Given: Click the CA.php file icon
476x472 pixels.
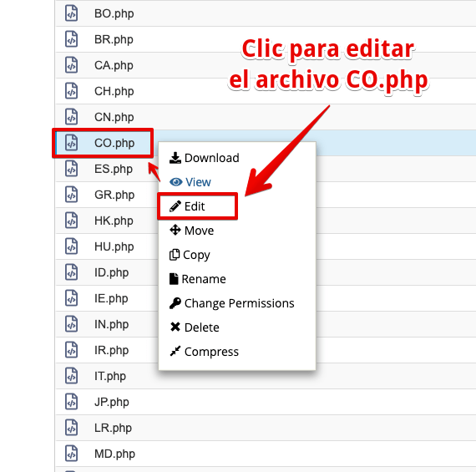Looking at the screenshot, I should (x=71, y=65).
